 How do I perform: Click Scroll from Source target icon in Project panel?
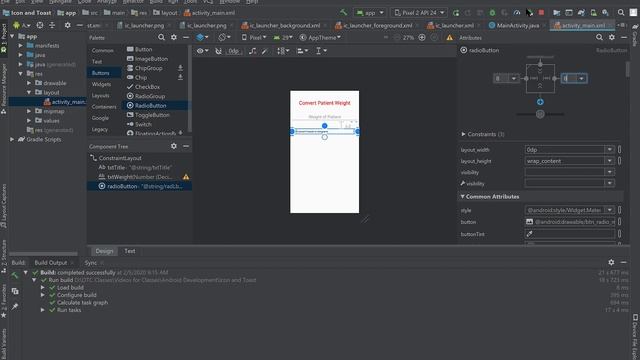(x=40, y=25)
